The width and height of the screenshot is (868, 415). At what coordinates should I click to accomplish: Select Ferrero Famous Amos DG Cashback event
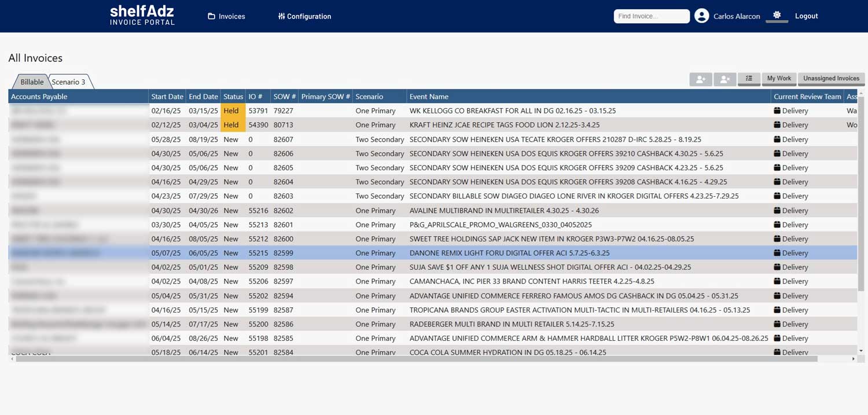(573, 296)
